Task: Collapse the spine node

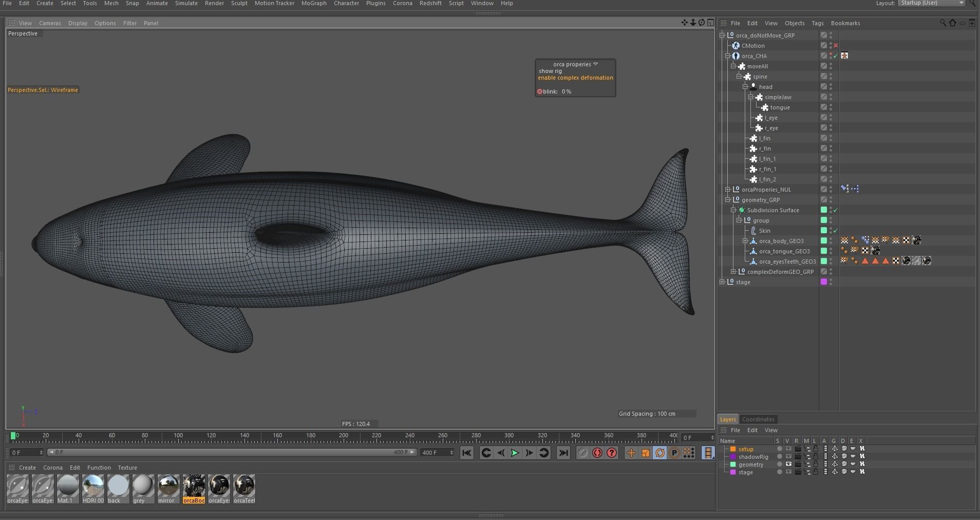Action: click(x=739, y=77)
